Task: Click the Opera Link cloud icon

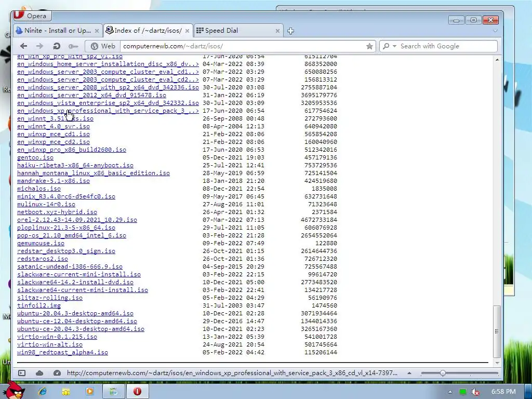Action: pos(39,373)
